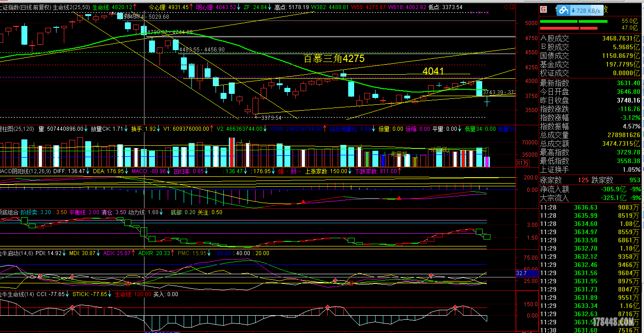Click the 昨日收盘 3748.16 row
Viewport: 644px width, 333px height.
coord(591,100)
